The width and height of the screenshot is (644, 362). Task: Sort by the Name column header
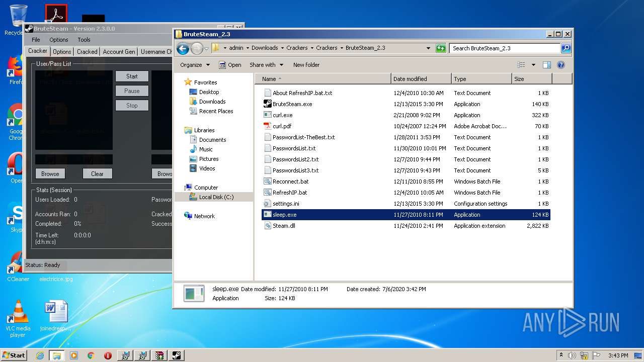323,79
